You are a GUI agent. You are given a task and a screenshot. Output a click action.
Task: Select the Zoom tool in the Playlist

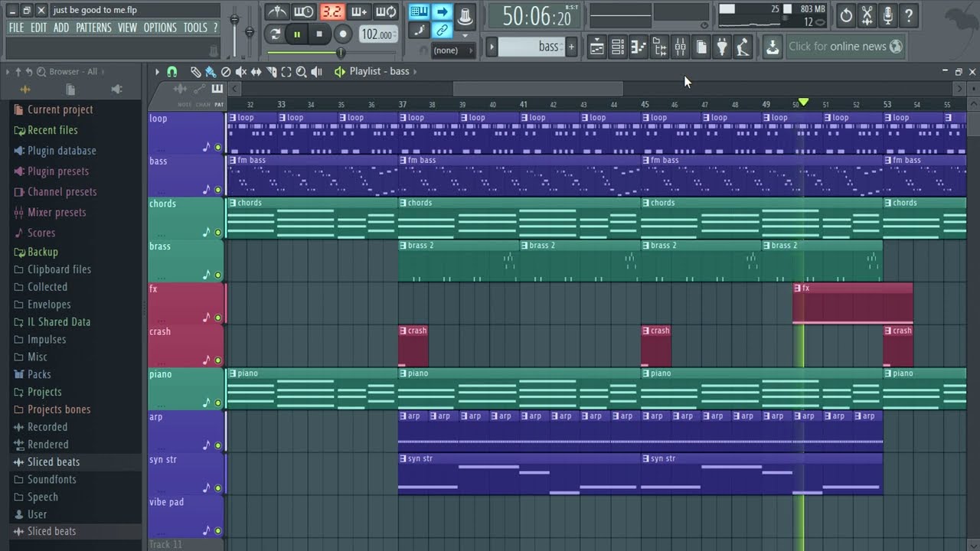click(x=301, y=72)
